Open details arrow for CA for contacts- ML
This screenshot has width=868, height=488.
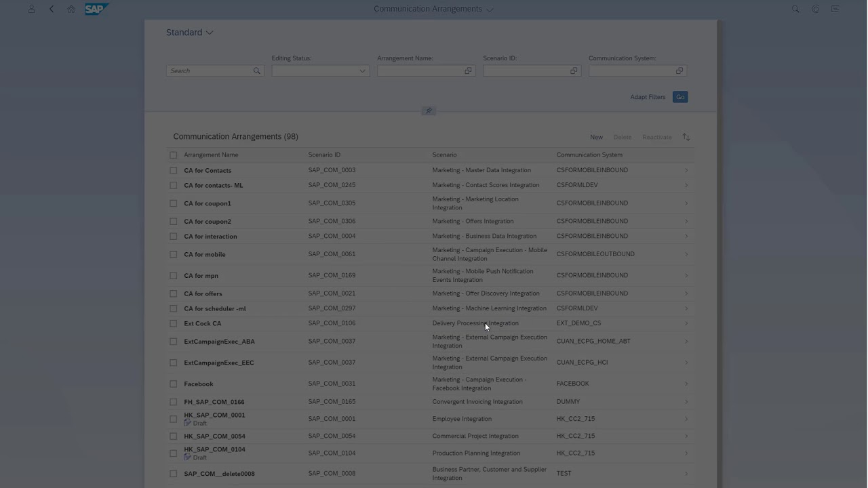686,185
